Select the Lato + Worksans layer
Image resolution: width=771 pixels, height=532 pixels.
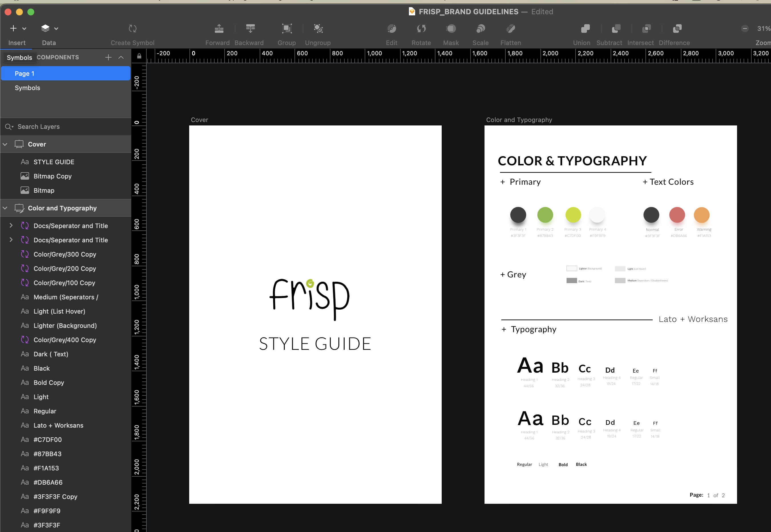pyautogui.click(x=66, y=425)
